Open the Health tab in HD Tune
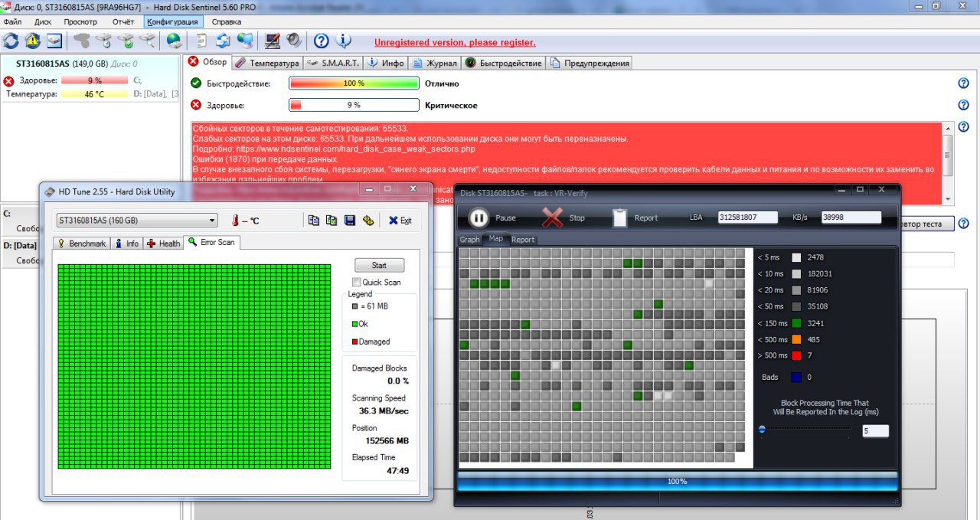 pos(164,244)
